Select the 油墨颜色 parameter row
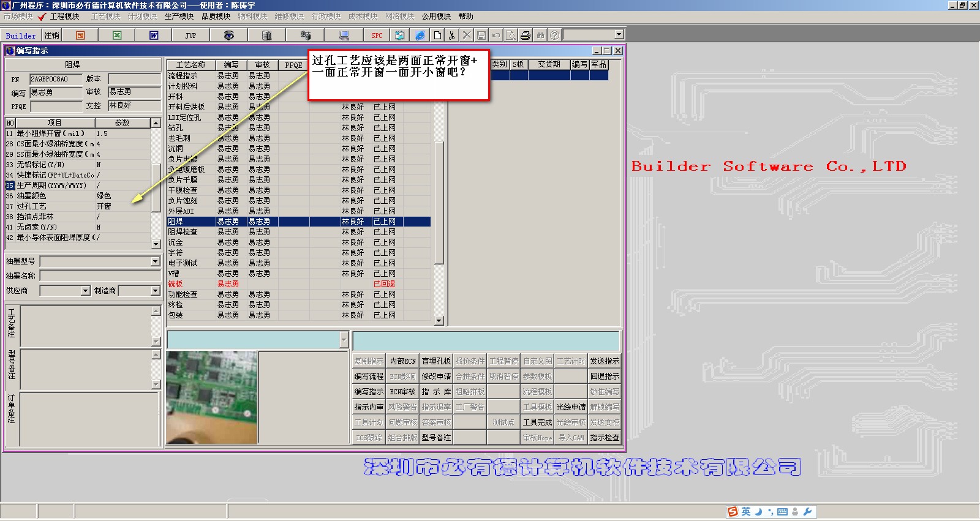 click(78, 196)
